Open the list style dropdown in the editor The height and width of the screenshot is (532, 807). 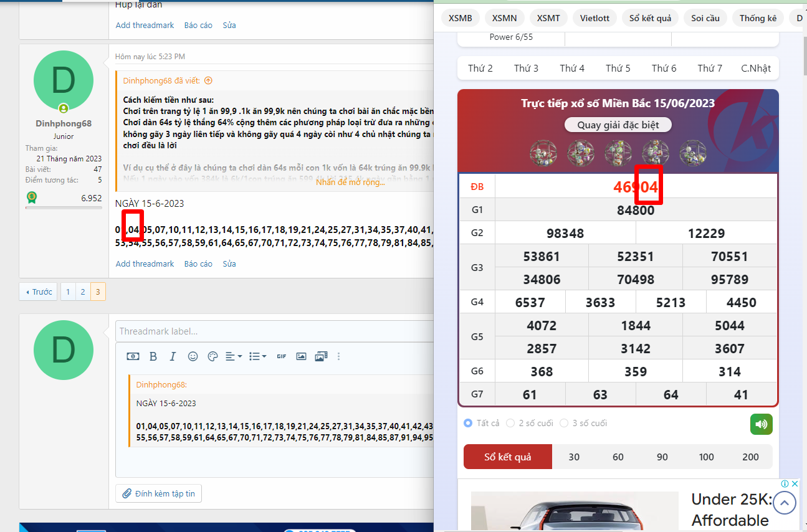click(257, 356)
